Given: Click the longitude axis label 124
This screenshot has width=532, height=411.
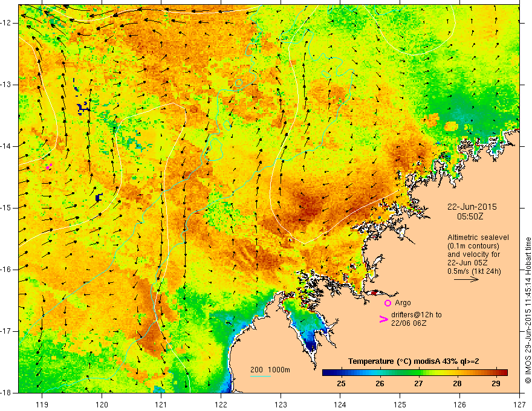Looking at the screenshot, I should point(340,405).
